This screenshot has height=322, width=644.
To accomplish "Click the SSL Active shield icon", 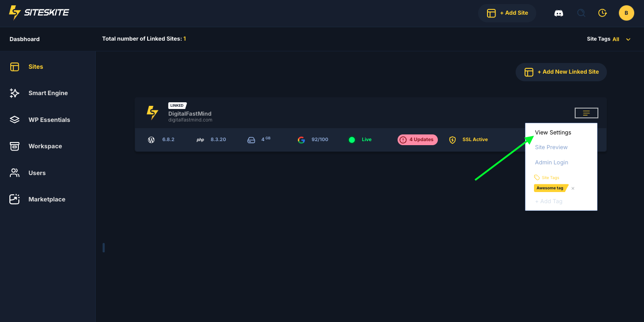I will click(x=453, y=140).
